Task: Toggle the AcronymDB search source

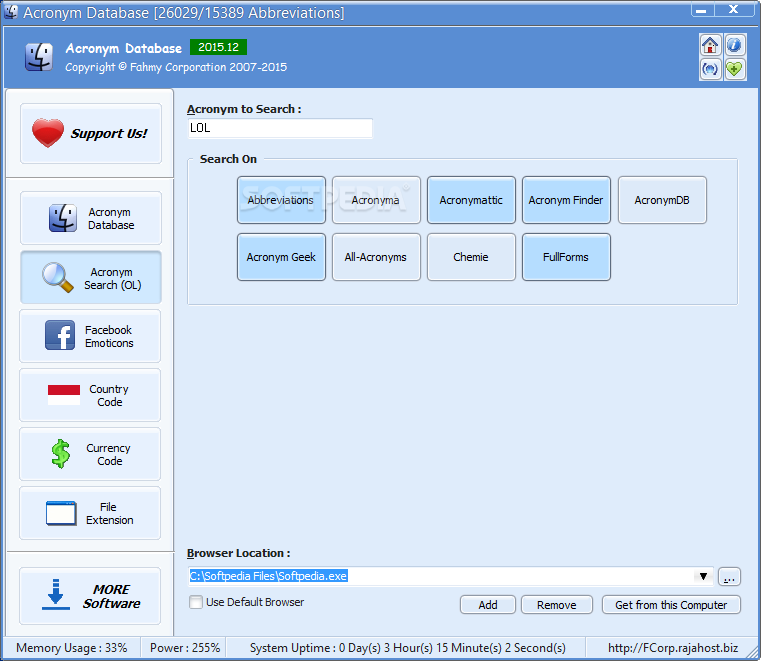Action: tap(662, 200)
